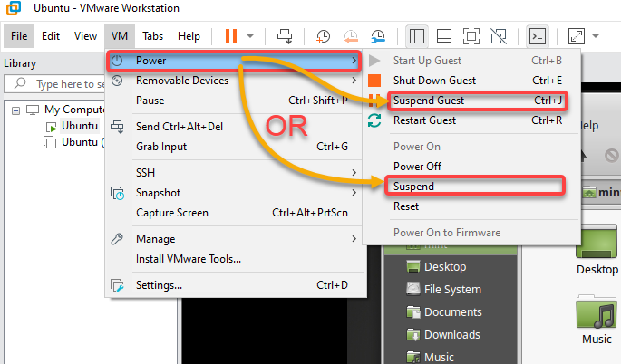
Task: Expand the Snapshot submenu
Action: pyautogui.click(x=234, y=193)
